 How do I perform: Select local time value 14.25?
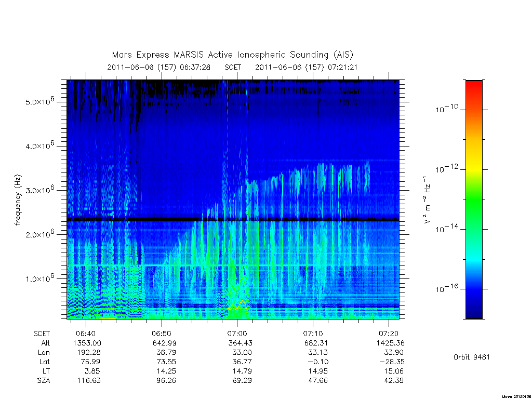pyautogui.click(x=166, y=371)
